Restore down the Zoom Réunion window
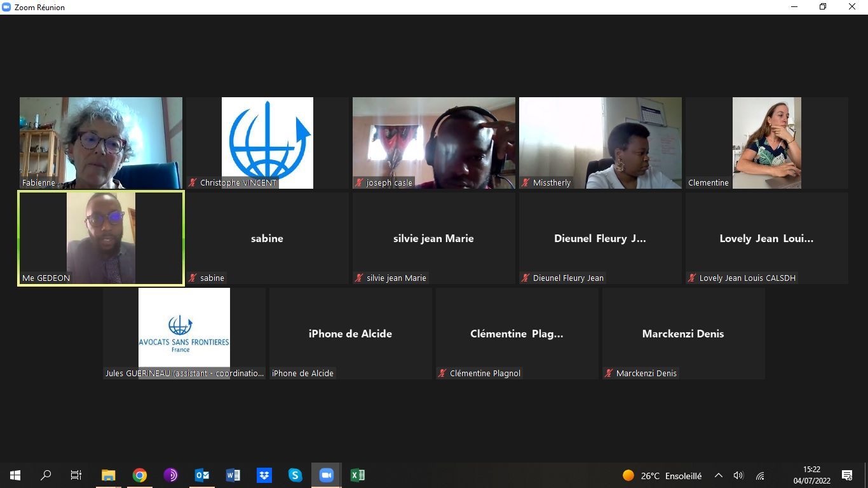Image resolution: width=868 pixels, height=488 pixels. coord(823,7)
